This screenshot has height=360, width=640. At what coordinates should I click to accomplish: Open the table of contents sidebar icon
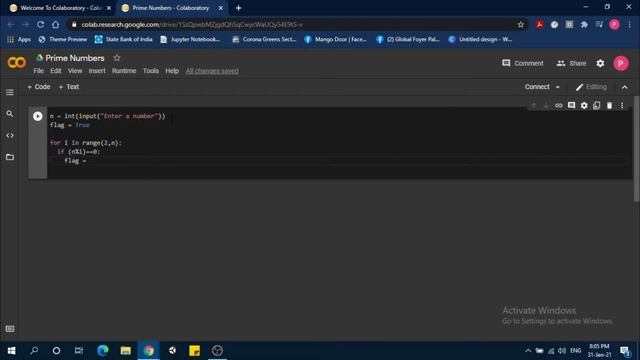pos(10,92)
